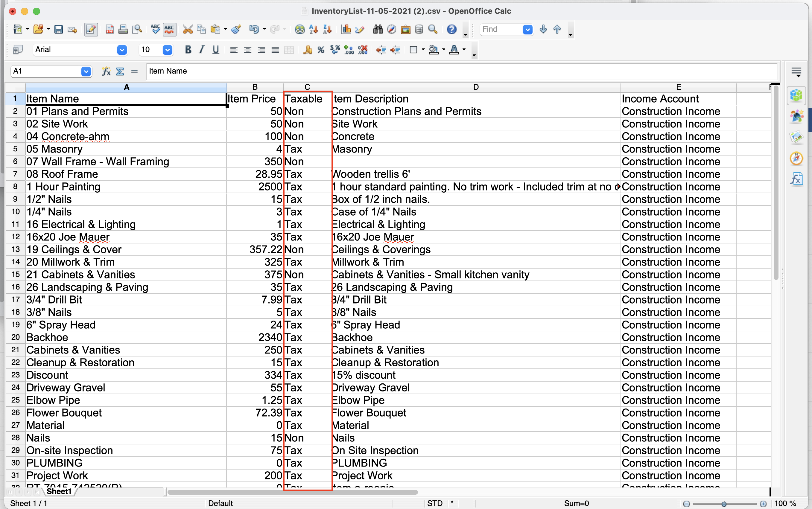
Task: Select the Sheet1 tab
Action: [x=59, y=491]
